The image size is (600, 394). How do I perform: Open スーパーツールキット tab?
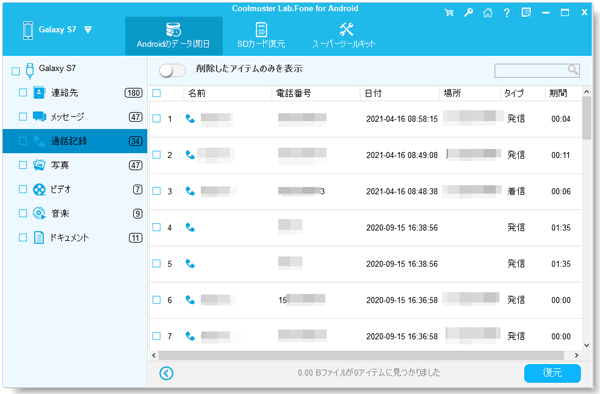[344, 36]
